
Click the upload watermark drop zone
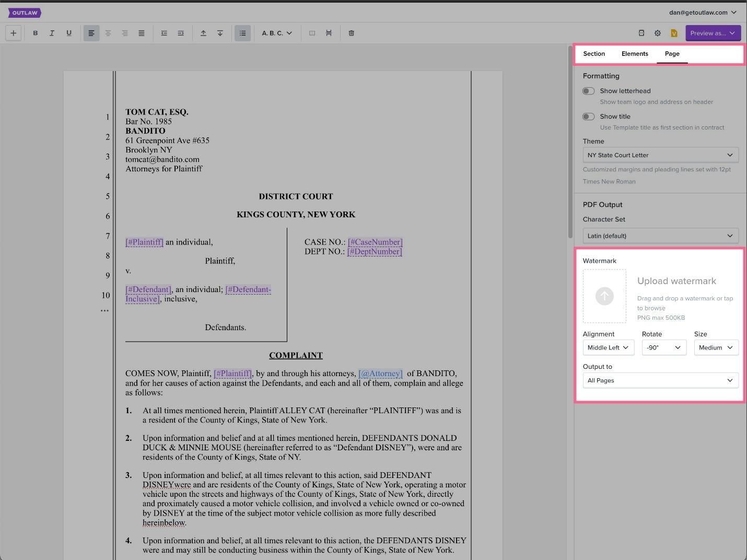604,296
